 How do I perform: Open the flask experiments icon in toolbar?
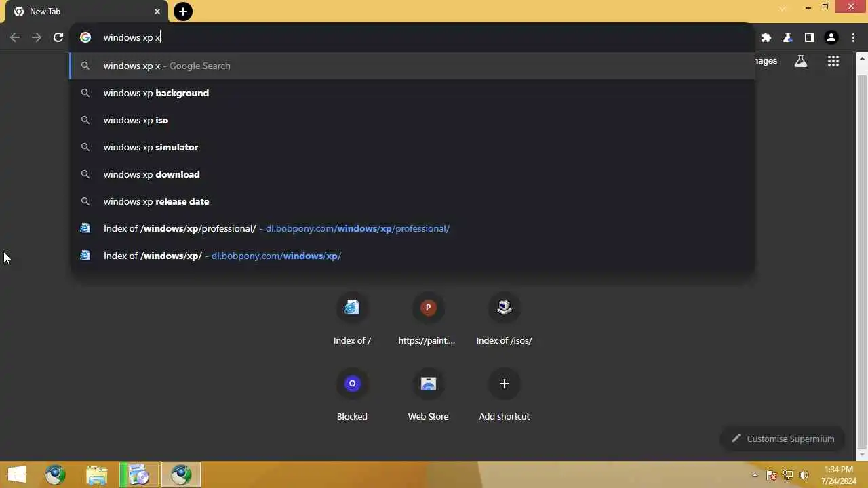point(787,37)
